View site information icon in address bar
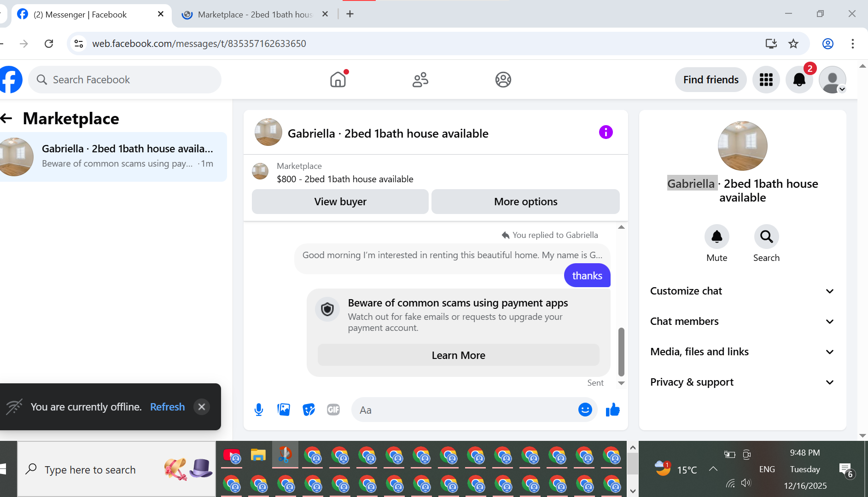This screenshot has height=497, width=868. pos(79,44)
